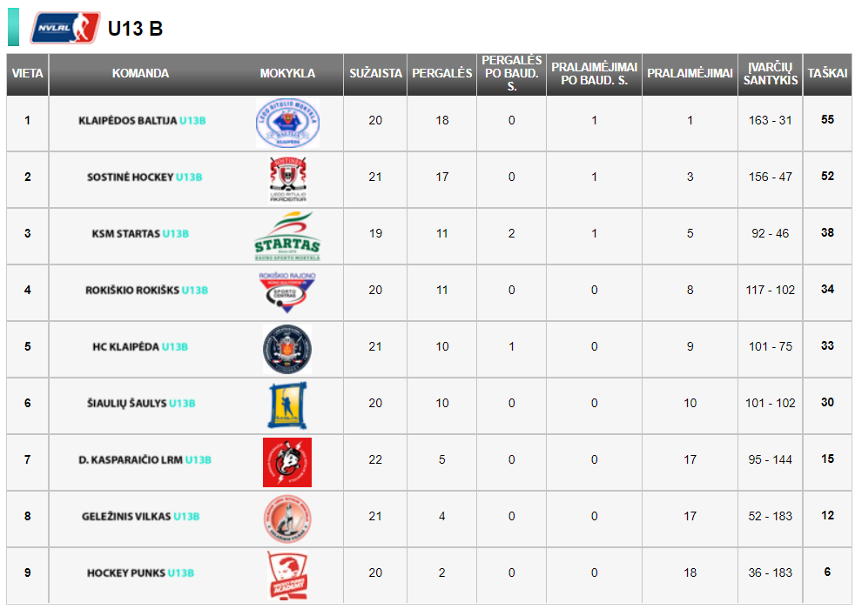Click the Pergalės column header
862x616 pixels.
(442, 74)
